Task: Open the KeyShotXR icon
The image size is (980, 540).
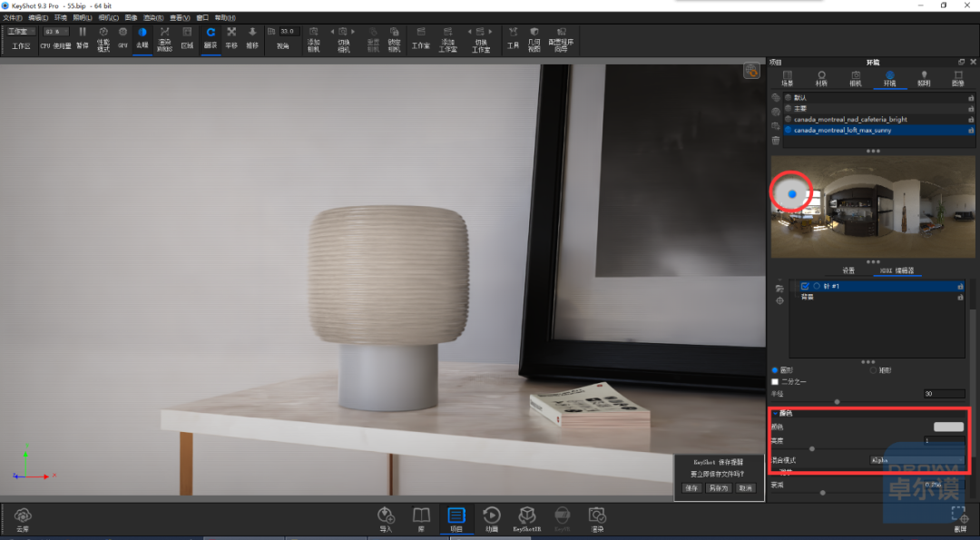Action: tap(527, 515)
